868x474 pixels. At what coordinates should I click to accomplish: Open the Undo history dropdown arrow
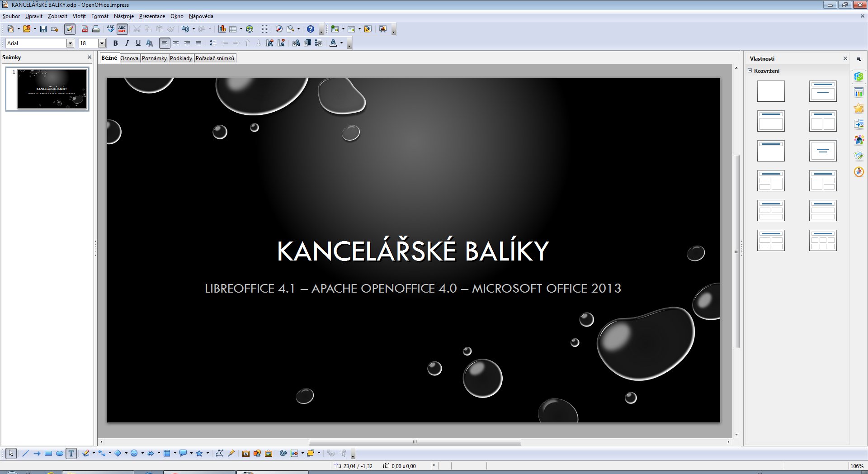[x=193, y=29]
